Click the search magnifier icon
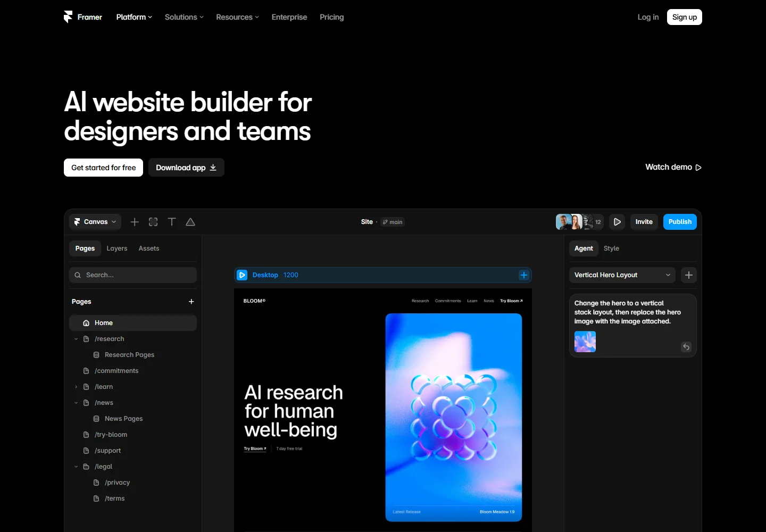 click(78, 275)
